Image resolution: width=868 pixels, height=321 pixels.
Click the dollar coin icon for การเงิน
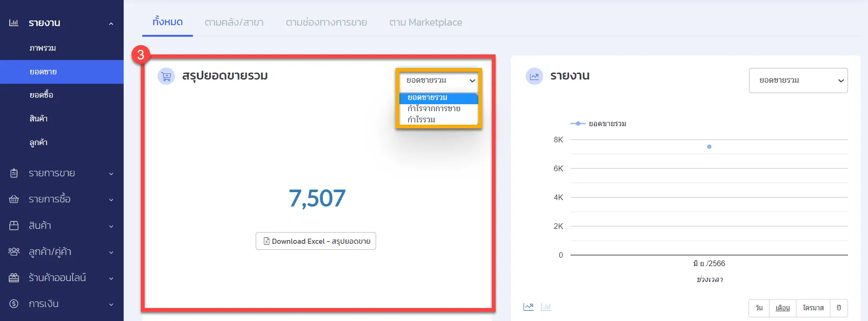coord(14,304)
